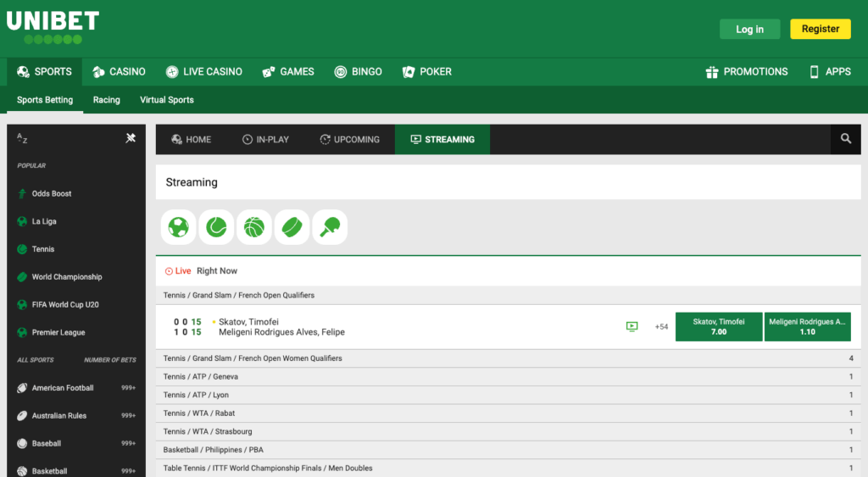Click the yellow Register button
Screen dimensions: 868x477
tap(821, 29)
